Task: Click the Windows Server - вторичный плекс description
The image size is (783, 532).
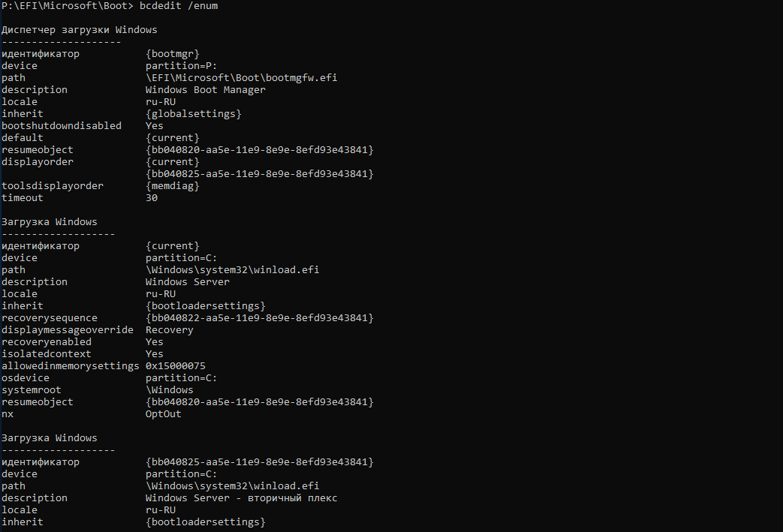Action: pos(241,498)
